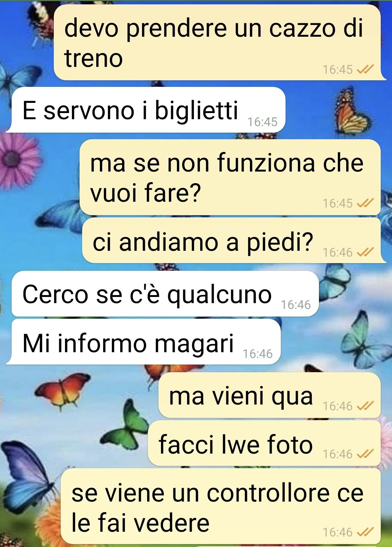Tap read ticks beside 'ci andiamo a piedi?'
The image size is (392, 547).
pos(365,252)
